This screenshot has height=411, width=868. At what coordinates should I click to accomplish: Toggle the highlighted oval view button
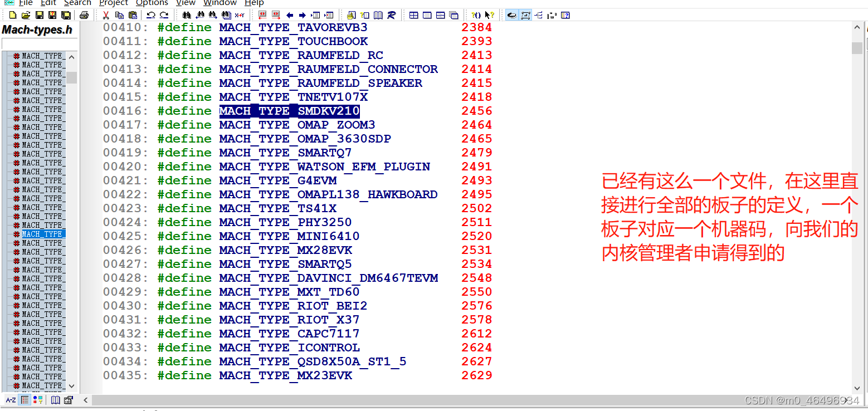point(511,15)
